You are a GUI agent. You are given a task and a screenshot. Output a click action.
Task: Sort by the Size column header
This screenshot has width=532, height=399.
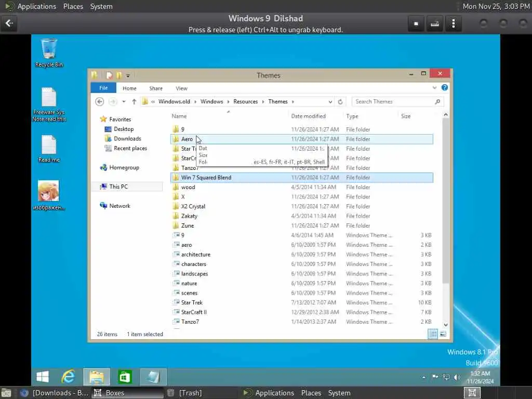405,116
